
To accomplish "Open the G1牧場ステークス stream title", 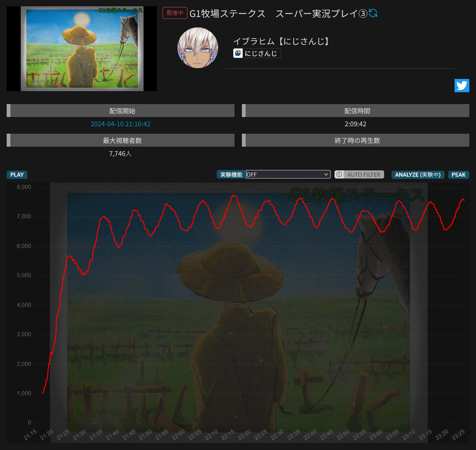I will pos(278,14).
